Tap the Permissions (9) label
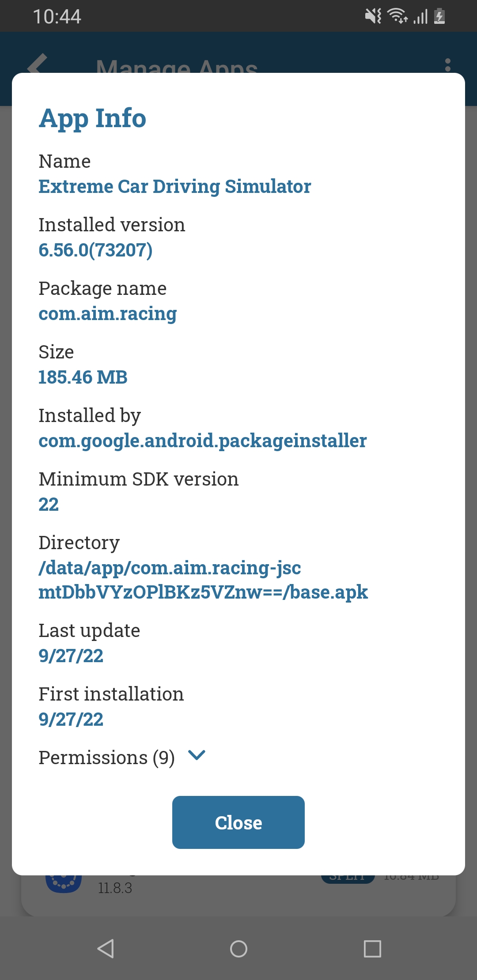Viewport: 477px width, 980px height. (106, 758)
